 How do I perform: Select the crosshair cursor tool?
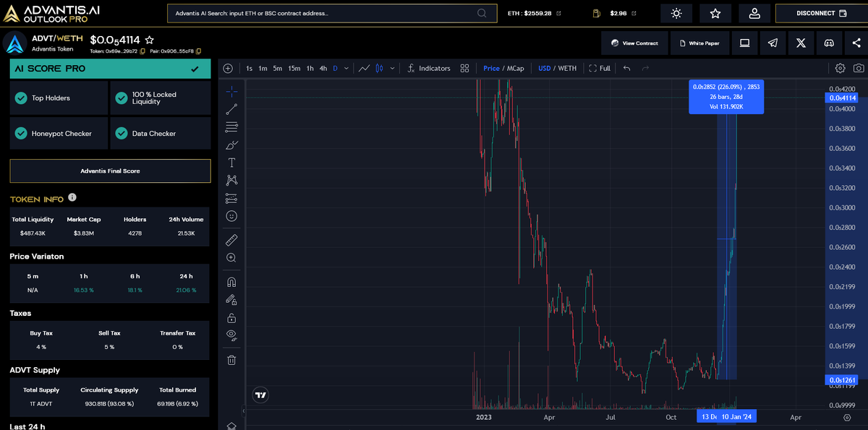(231, 91)
